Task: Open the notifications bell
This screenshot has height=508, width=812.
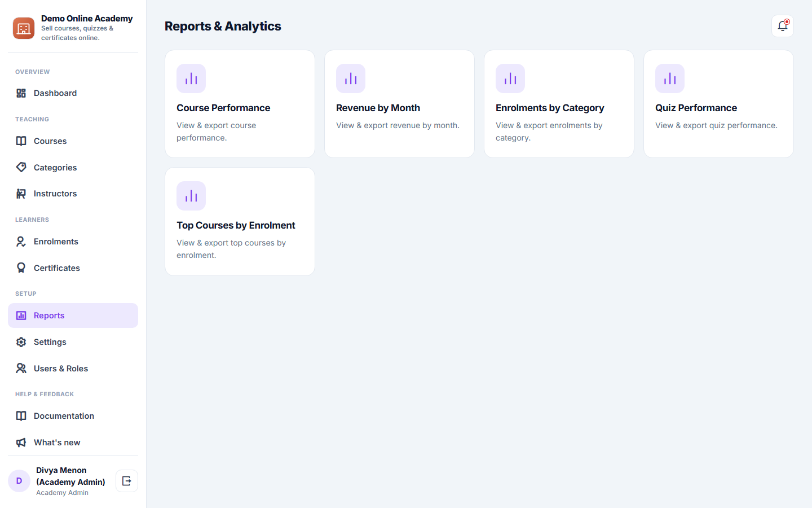Action: point(783,26)
